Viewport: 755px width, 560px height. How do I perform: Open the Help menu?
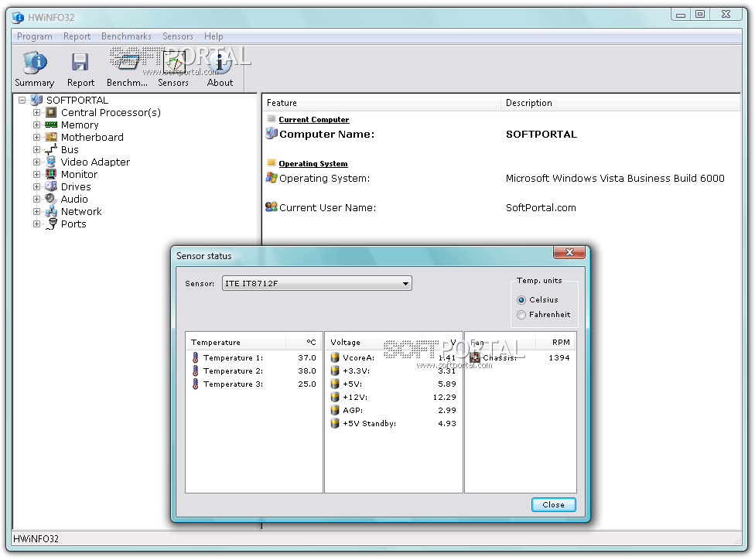pos(214,36)
